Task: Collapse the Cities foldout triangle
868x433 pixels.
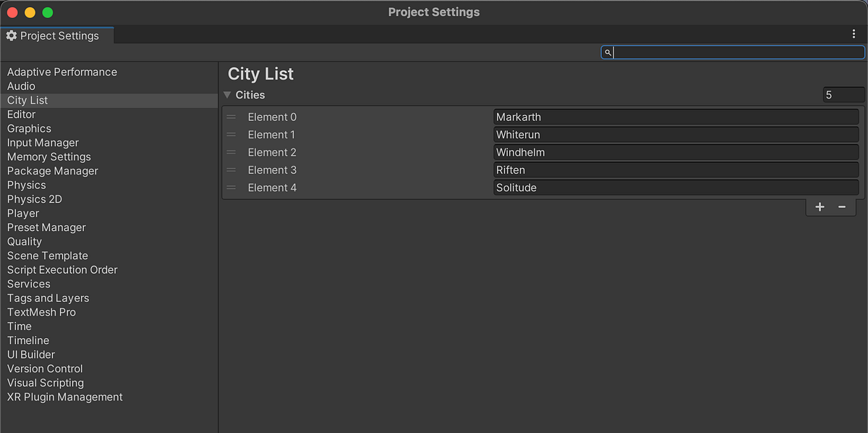Action: pos(227,94)
